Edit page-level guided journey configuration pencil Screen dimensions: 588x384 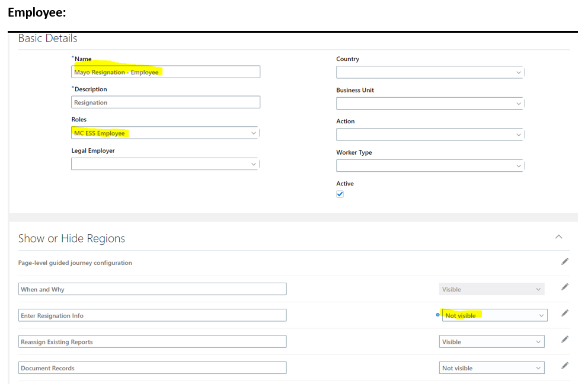point(565,261)
